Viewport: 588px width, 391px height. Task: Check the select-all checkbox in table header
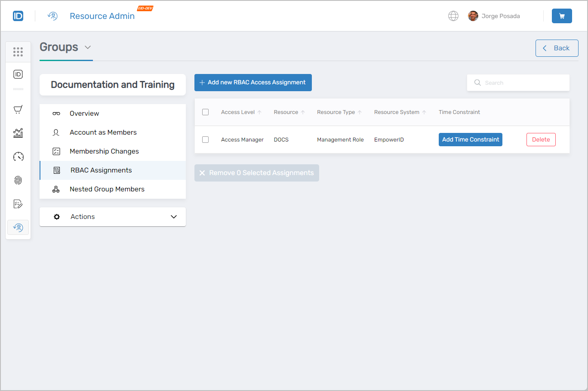(205, 112)
